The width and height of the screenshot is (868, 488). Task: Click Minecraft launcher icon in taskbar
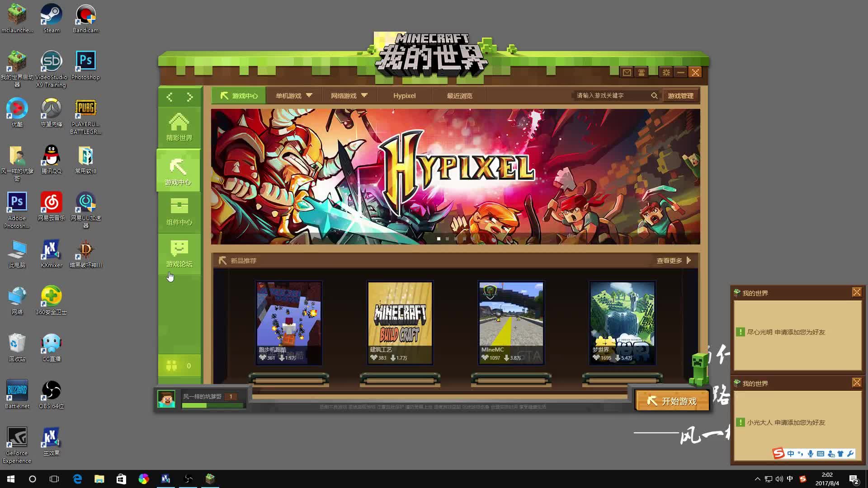(x=210, y=479)
